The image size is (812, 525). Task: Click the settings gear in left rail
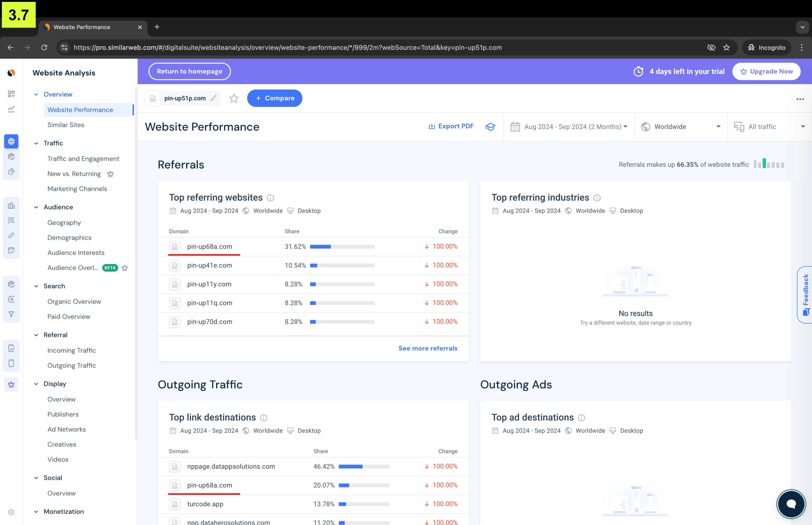pyautogui.click(x=11, y=512)
